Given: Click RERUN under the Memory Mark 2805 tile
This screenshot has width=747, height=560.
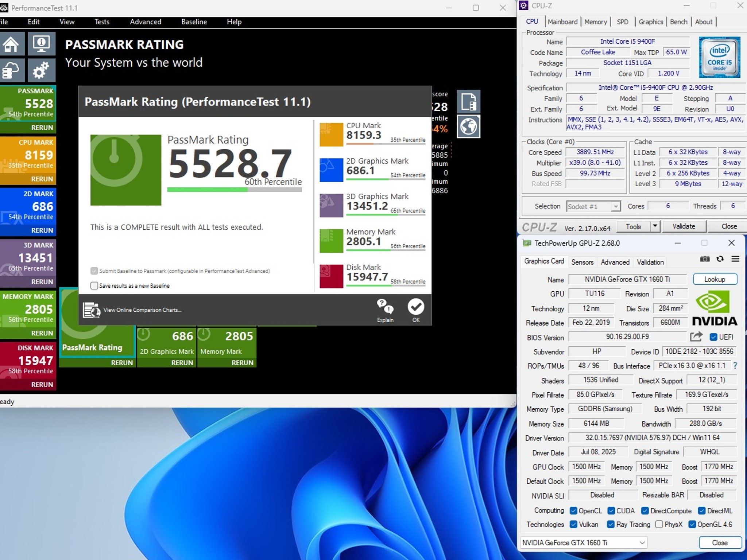Looking at the screenshot, I should pyautogui.click(x=242, y=362).
